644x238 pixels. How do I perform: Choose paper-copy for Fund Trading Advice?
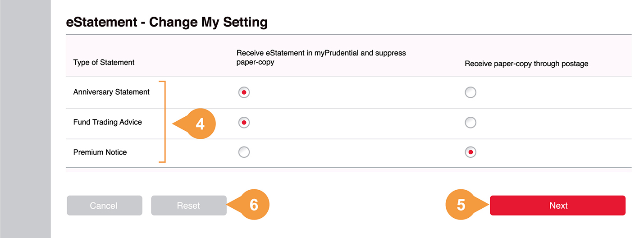pyautogui.click(x=470, y=123)
